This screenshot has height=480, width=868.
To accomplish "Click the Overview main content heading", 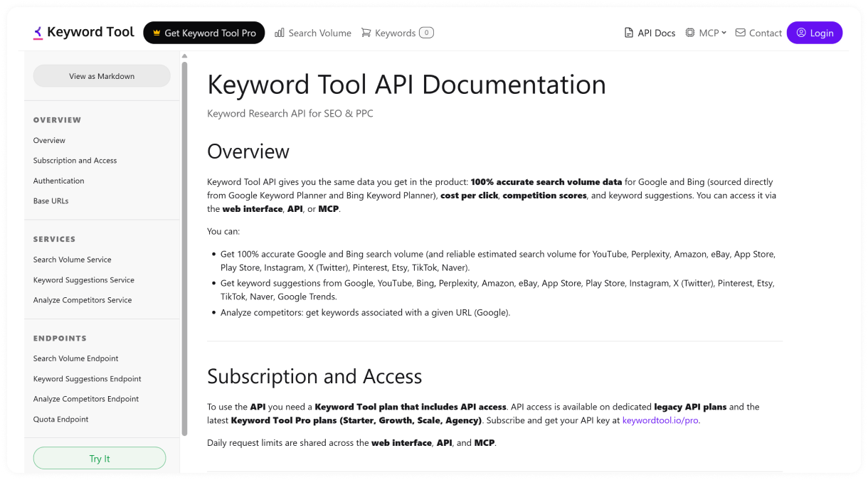I will (248, 151).
